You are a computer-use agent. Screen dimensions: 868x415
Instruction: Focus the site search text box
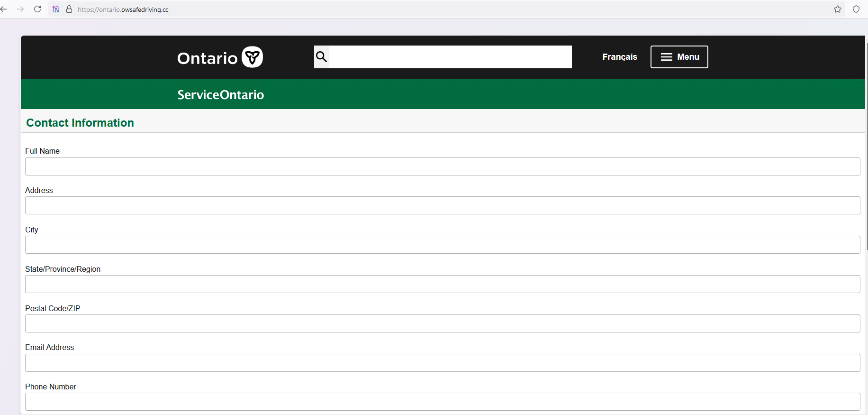(451, 57)
